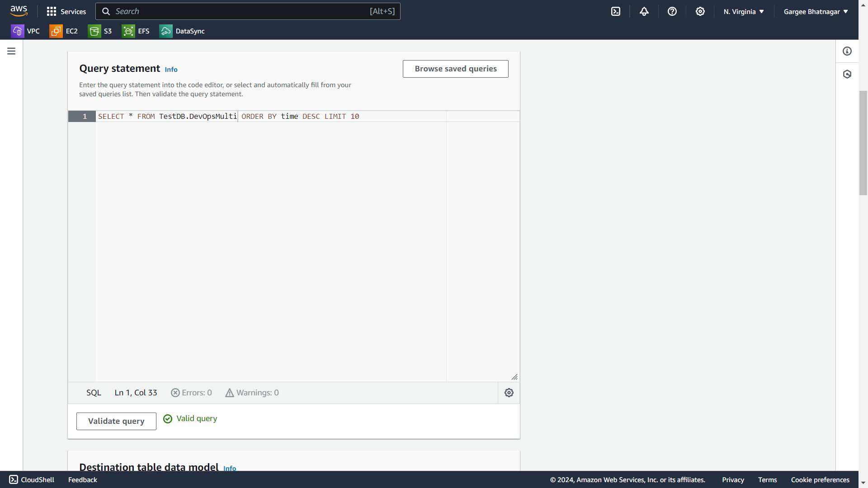Open console settings gear in header
This screenshot has height=488, width=868.
700,11
